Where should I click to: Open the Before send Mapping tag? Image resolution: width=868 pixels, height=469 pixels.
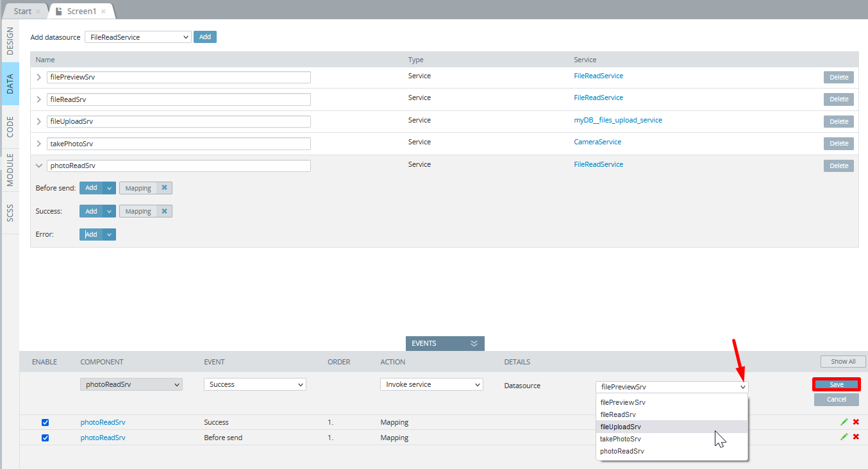[138, 188]
